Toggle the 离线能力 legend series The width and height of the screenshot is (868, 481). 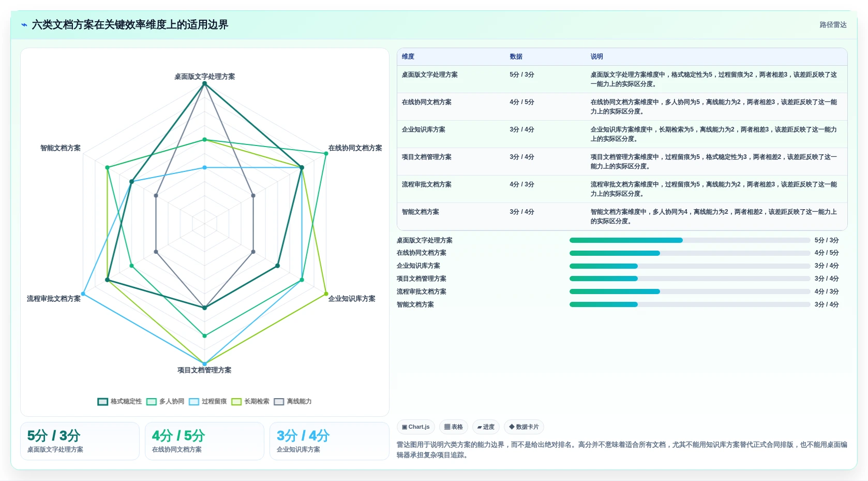click(293, 401)
